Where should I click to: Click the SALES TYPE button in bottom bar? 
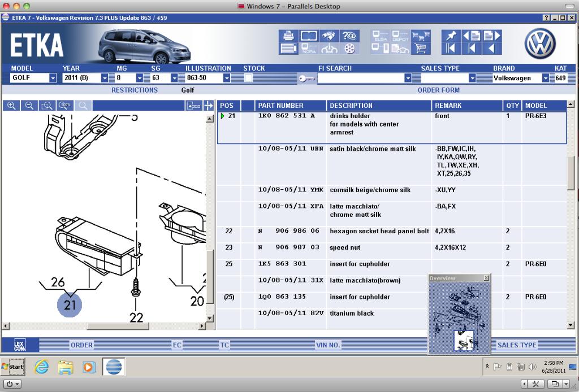click(x=517, y=345)
